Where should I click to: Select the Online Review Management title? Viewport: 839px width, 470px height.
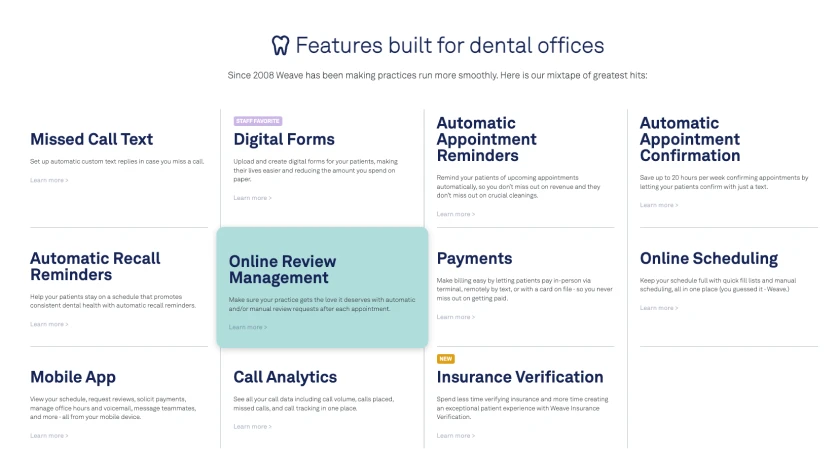[x=283, y=269]
